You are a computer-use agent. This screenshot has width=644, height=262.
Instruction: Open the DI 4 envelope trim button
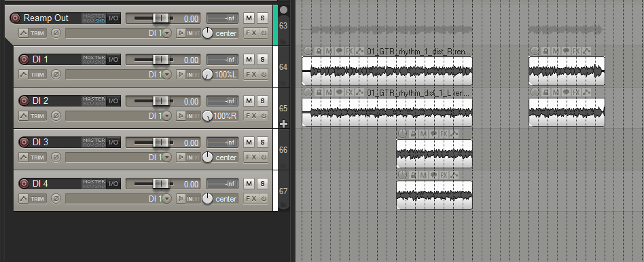tap(32, 199)
